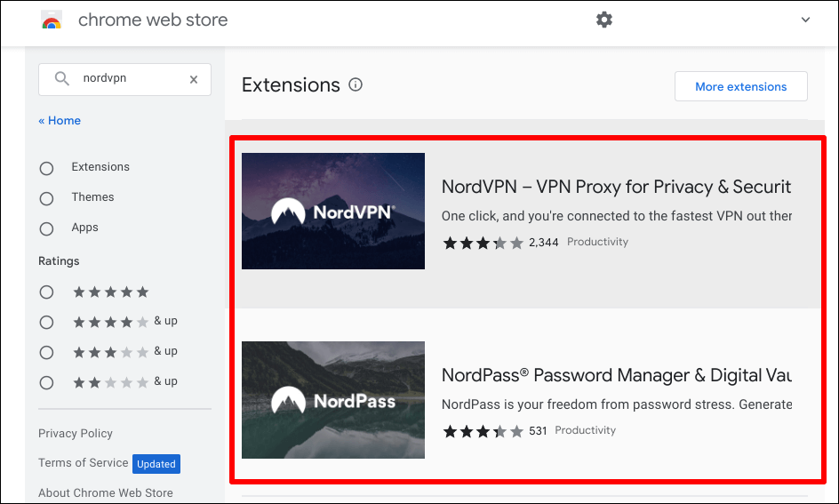The image size is (839, 504).
Task: Open the Terms of Service link
Action: click(x=83, y=463)
